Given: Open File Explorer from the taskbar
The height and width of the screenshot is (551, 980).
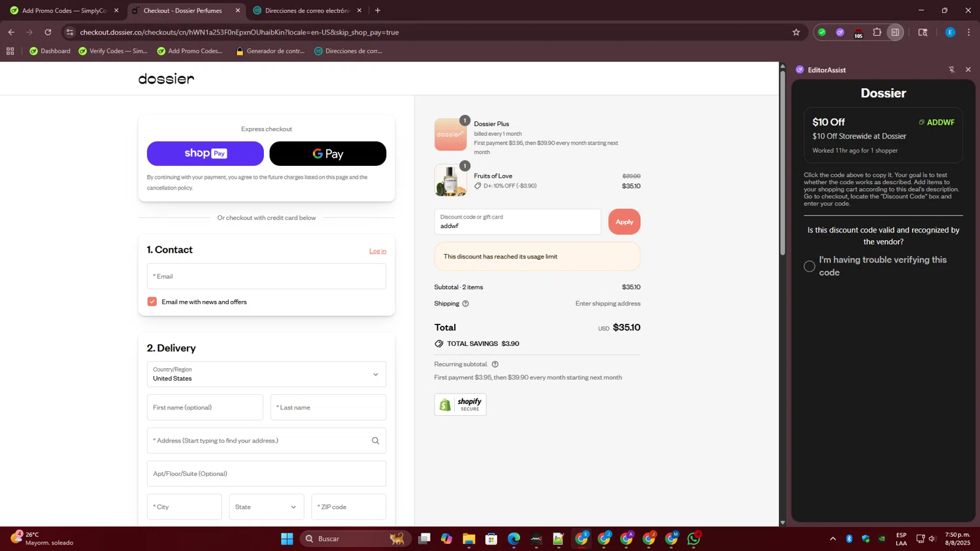Looking at the screenshot, I should (x=469, y=539).
